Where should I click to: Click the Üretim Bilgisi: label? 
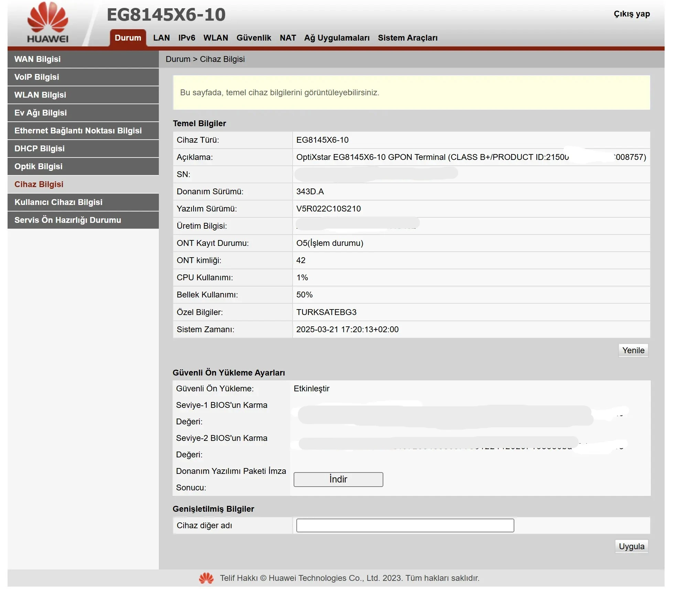pos(202,226)
